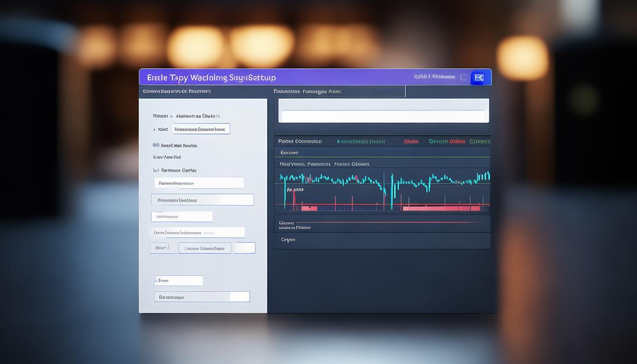The height and width of the screenshot is (364, 637).
Task: Click the circular refresh icon in title bar
Action: click(464, 77)
